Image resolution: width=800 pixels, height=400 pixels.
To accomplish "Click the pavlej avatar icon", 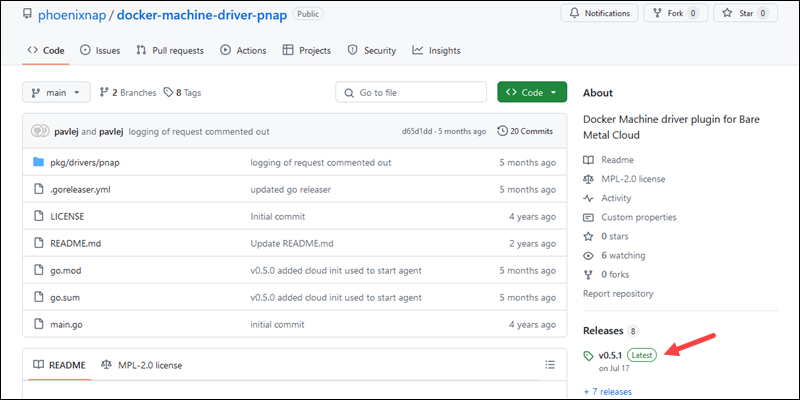I will tap(39, 131).
